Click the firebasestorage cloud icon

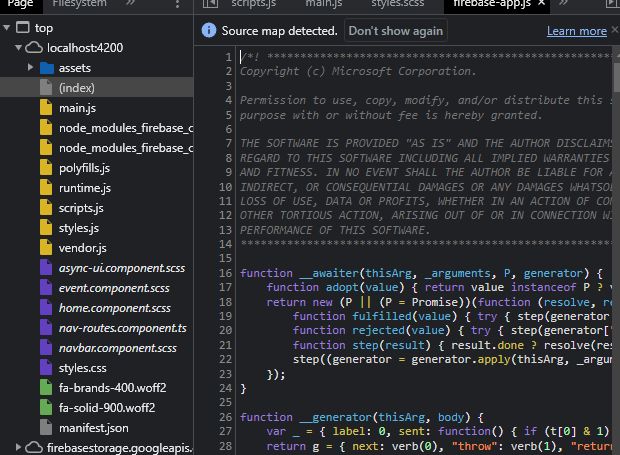34,447
